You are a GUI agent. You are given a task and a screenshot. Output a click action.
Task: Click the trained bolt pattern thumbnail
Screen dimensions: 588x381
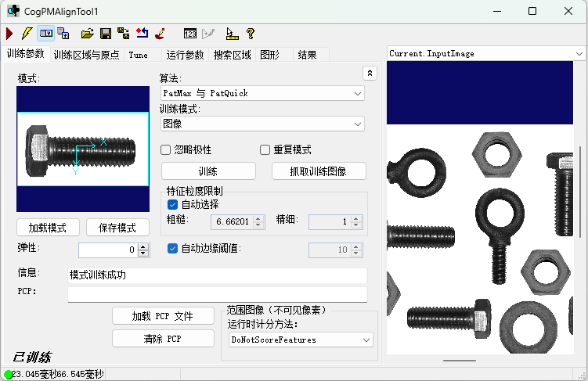tap(83, 149)
